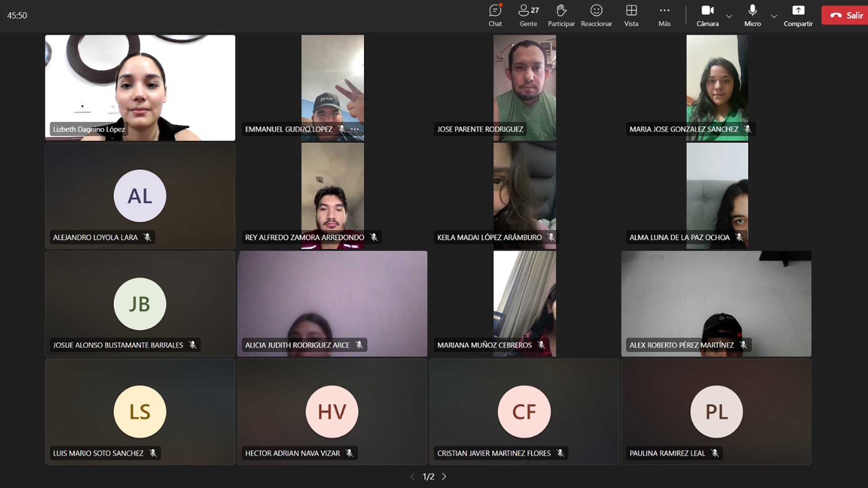This screenshot has height=488, width=868.
Task: Expand the microphone options dropdown arrow
Action: (774, 16)
